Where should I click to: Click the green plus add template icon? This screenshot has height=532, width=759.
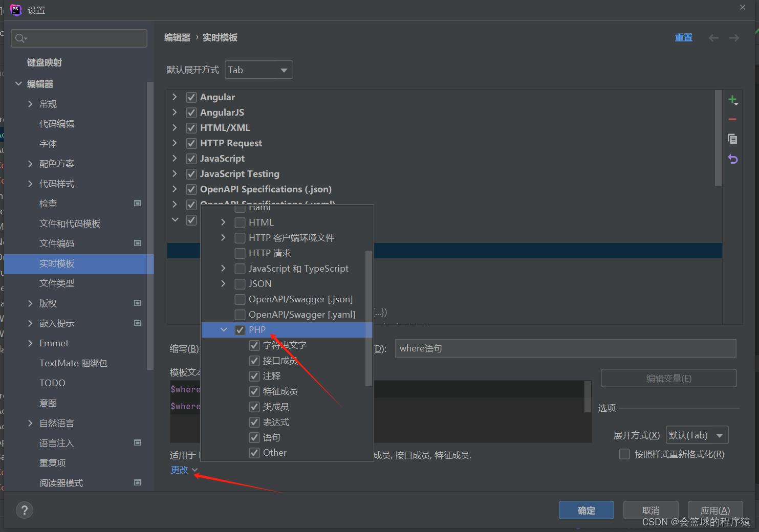pyautogui.click(x=732, y=100)
